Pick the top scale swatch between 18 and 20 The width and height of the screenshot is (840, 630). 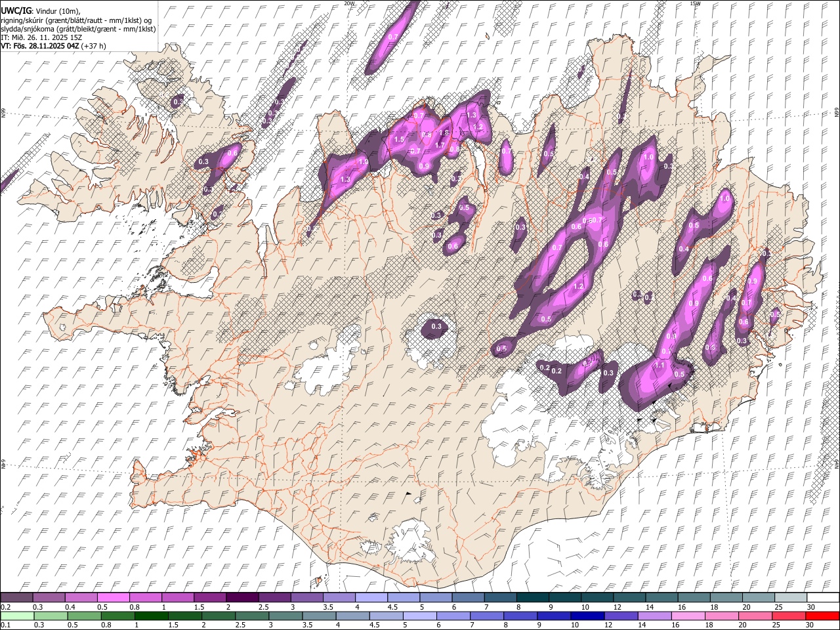point(726,597)
